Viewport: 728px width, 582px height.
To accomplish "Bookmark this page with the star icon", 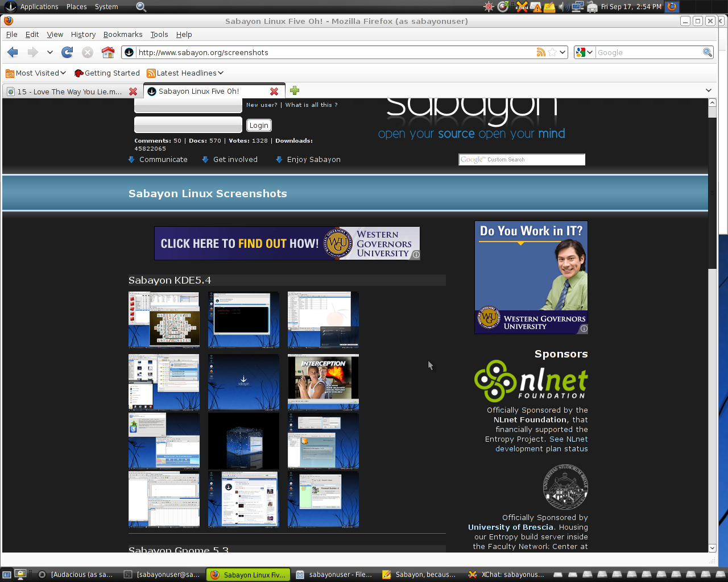I will click(x=552, y=52).
